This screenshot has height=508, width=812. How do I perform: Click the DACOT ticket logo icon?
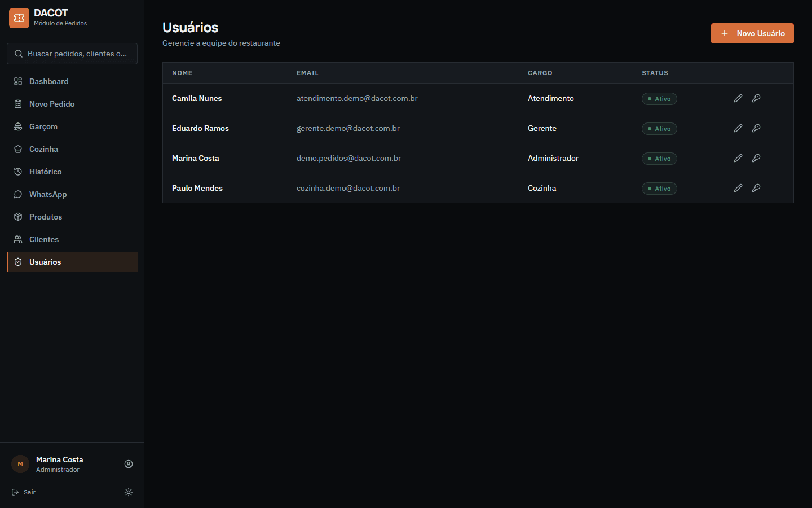click(19, 18)
